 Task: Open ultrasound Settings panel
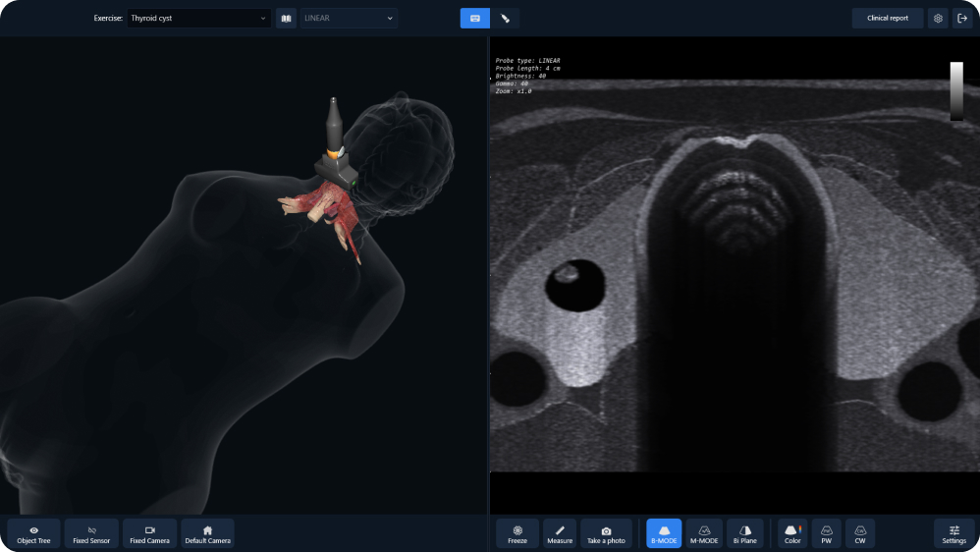[x=953, y=533]
